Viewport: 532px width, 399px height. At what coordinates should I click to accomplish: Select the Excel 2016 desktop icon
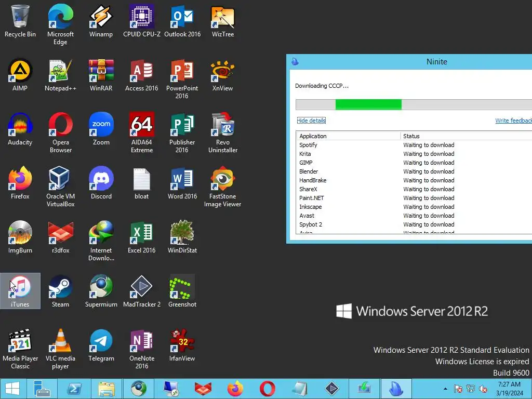[x=141, y=237]
